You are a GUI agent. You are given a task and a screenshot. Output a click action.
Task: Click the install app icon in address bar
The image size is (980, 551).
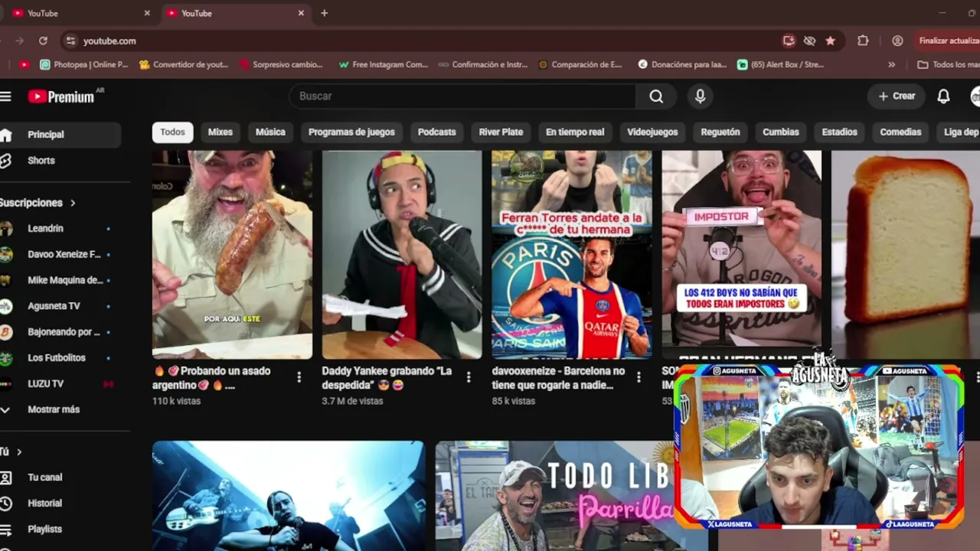(x=789, y=41)
